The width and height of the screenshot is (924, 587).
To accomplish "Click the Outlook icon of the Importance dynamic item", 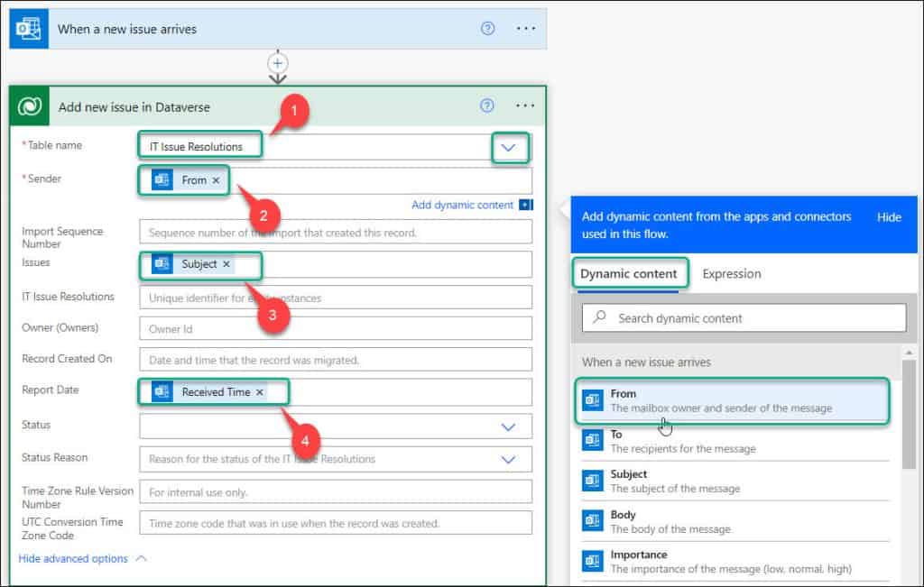I will [592, 561].
